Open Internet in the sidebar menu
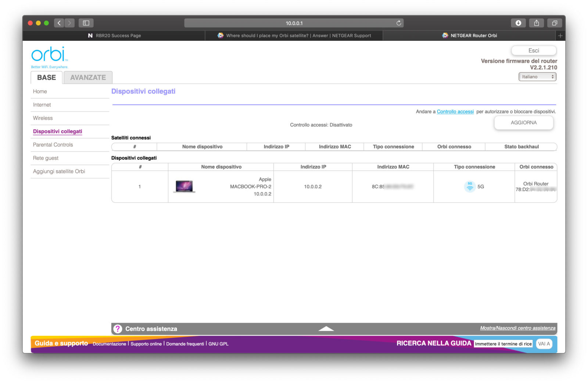This screenshot has height=383, width=588. (42, 105)
